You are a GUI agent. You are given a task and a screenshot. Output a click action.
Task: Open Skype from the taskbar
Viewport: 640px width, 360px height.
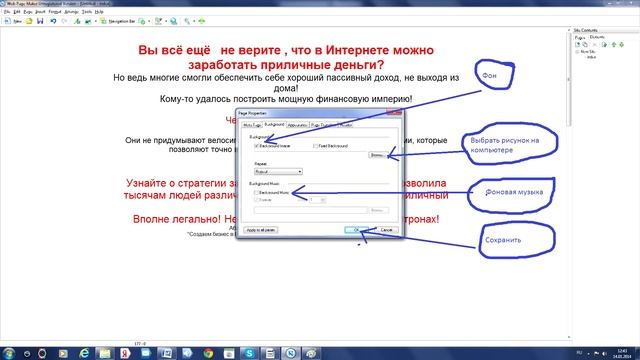[249, 353]
